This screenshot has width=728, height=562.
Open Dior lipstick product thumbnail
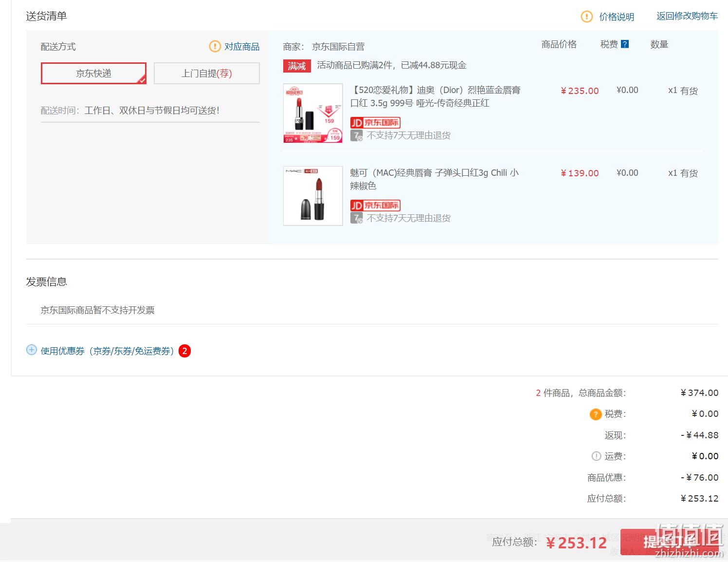click(x=313, y=113)
